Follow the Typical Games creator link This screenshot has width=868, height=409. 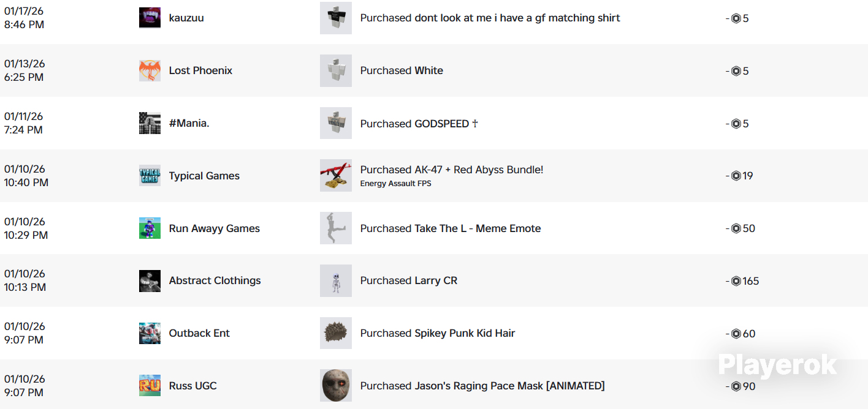pos(204,176)
